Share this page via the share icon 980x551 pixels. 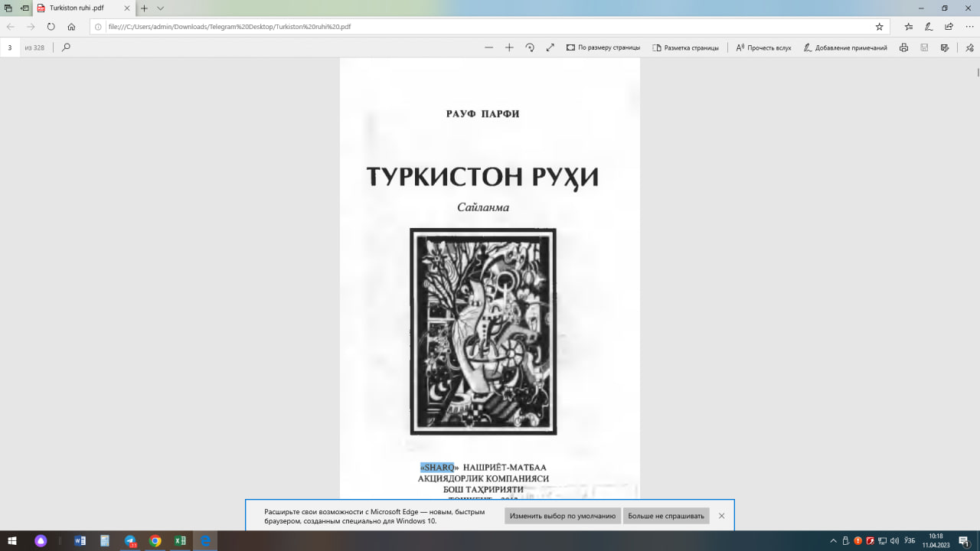pyautogui.click(x=949, y=26)
